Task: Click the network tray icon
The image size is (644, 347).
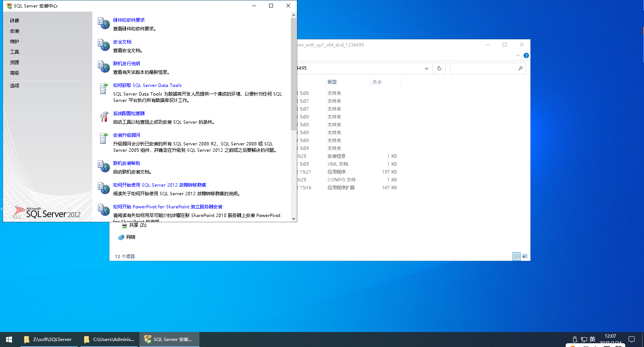Action: pos(584,340)
